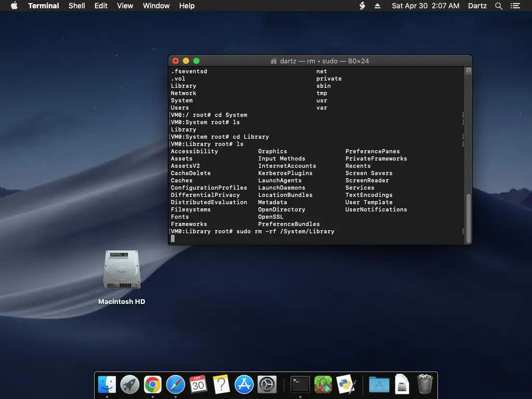Click the sudo rm -rf /System/Library command

pyautogui.click(x=285, y=231)
